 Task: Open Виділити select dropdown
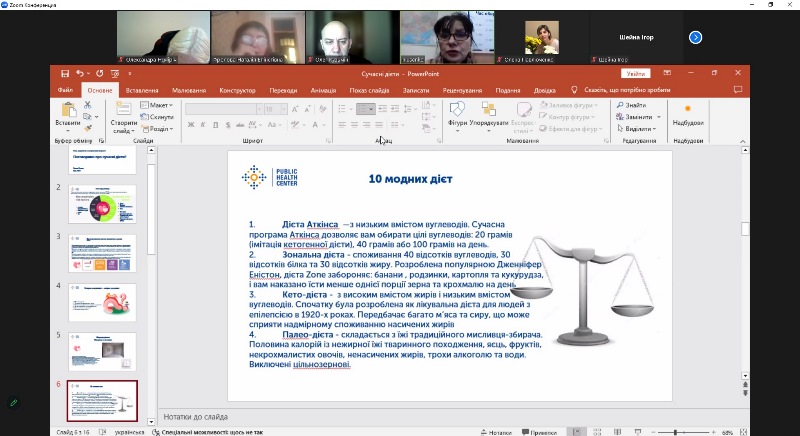click(x=636, y=129)
